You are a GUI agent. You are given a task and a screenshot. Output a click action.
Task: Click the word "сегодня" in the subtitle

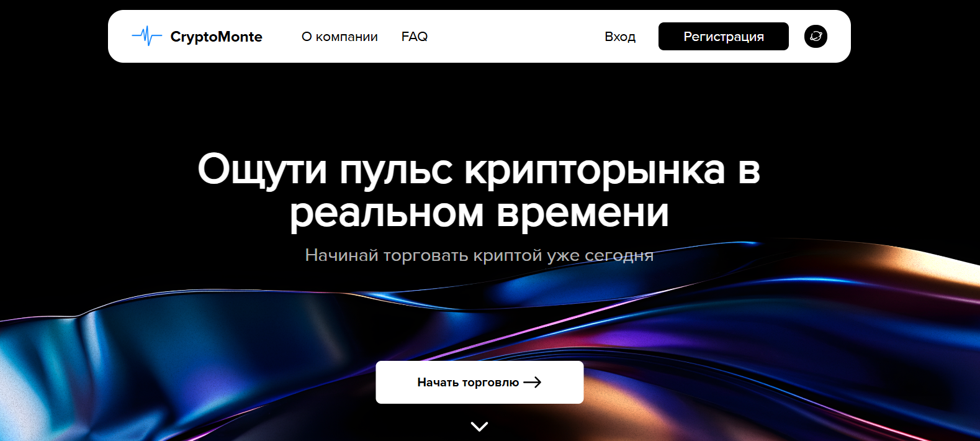coord(619,255)
